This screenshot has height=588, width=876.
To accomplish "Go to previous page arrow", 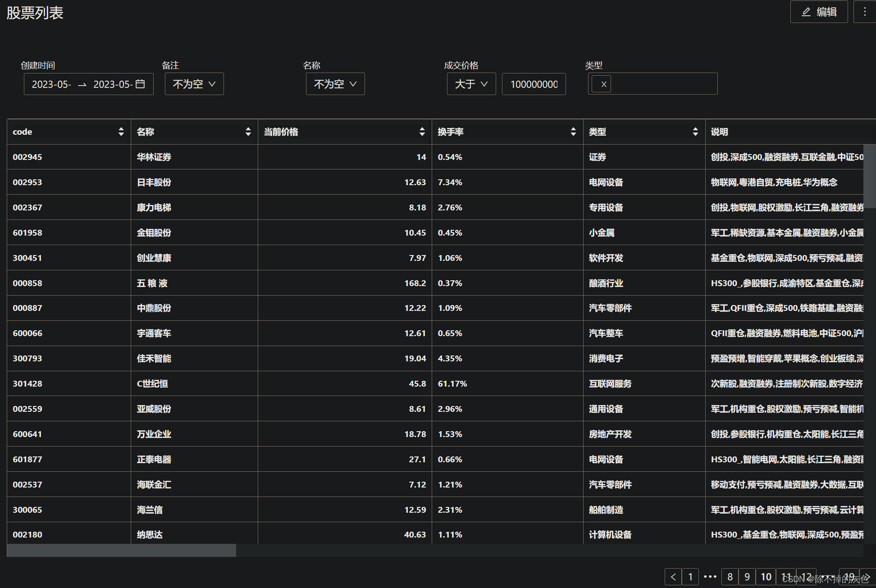I will 673,577.
